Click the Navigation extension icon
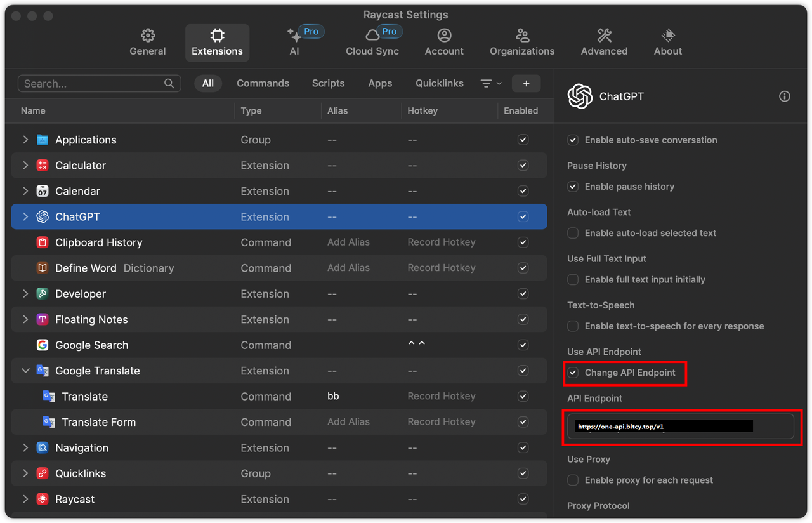 (x=43, y=447)
